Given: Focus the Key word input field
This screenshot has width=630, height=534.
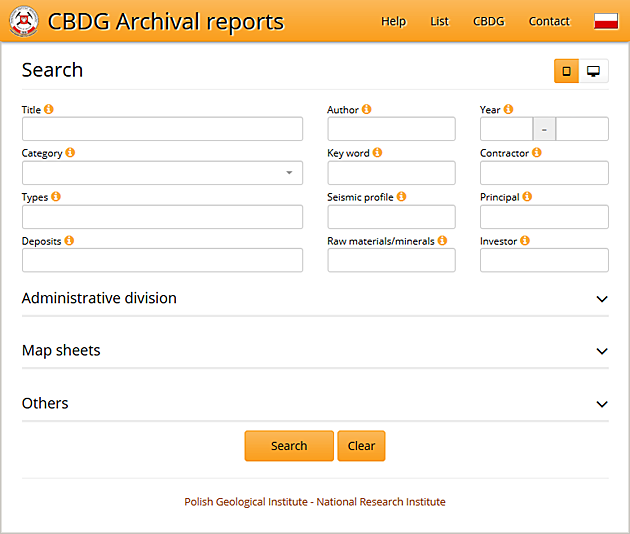Looking at the screenshot, I should tap(391, 173).
